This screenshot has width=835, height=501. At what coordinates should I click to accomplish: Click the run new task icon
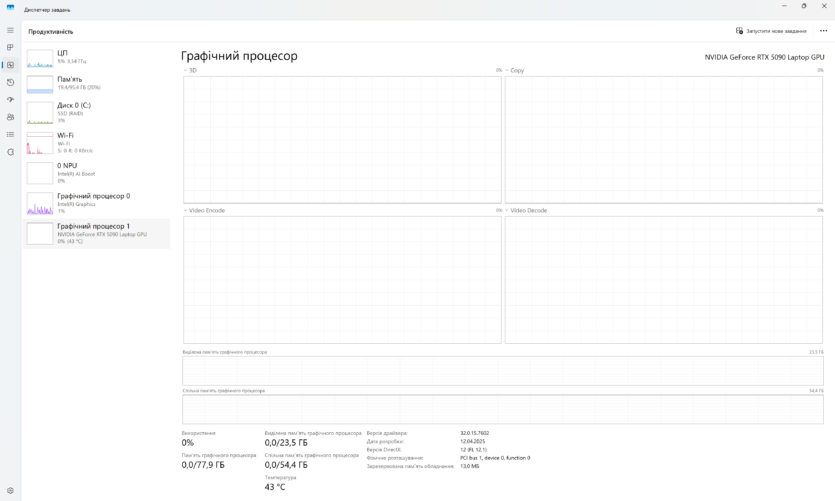tap(739, 31)
